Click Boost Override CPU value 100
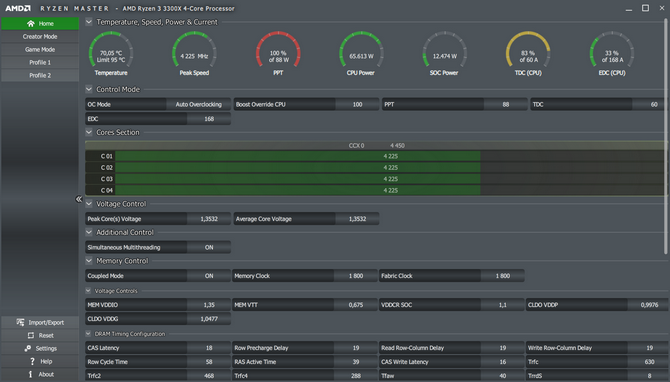670x382 pixels. [x=357, y=104]
